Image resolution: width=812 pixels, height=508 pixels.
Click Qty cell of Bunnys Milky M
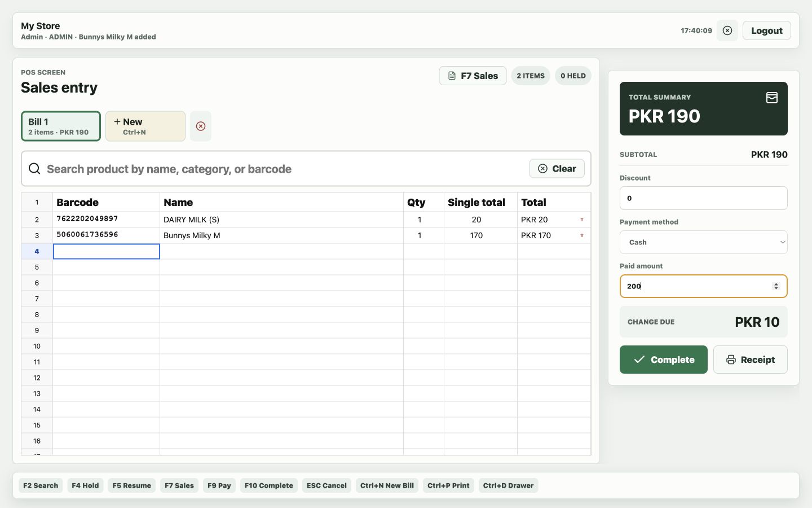point(424,235)
